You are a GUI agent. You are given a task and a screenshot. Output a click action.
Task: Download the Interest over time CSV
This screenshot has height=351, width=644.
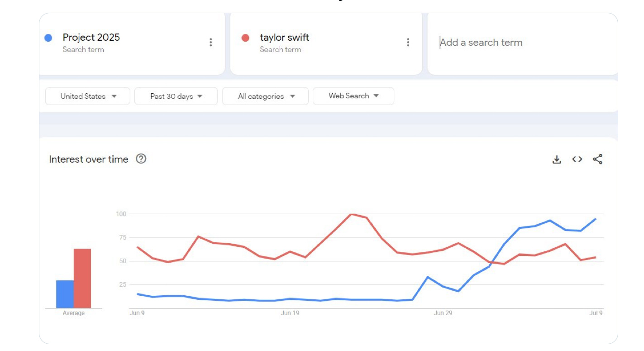[557, 159]
